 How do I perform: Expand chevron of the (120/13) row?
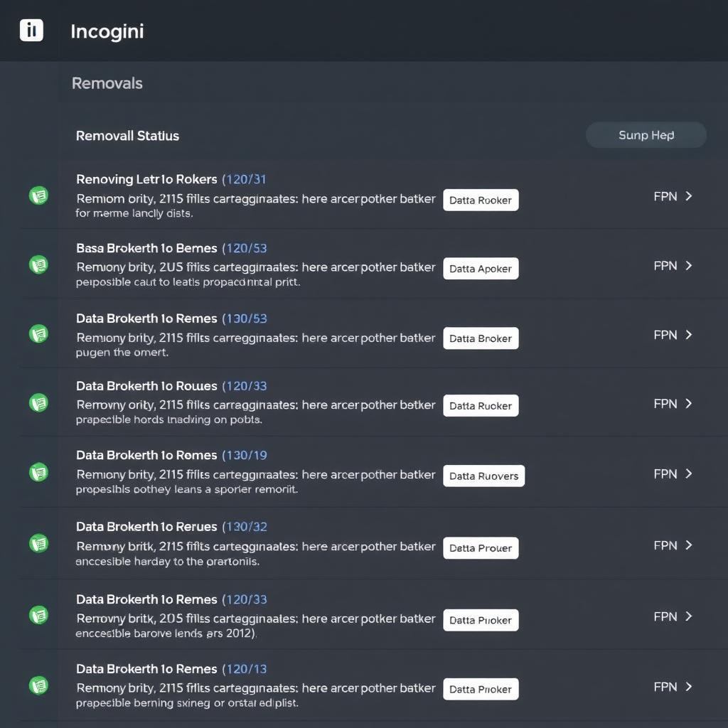[689, 687]
